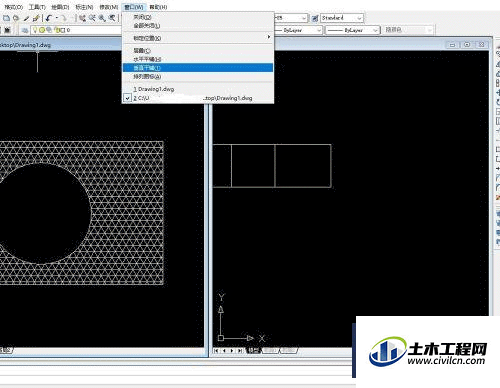Click the Zoom Previous toolbar icon

(112, 18)
